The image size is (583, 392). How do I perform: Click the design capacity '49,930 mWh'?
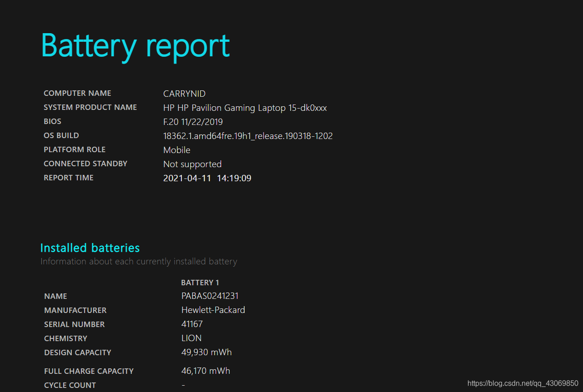pos(206,352)
